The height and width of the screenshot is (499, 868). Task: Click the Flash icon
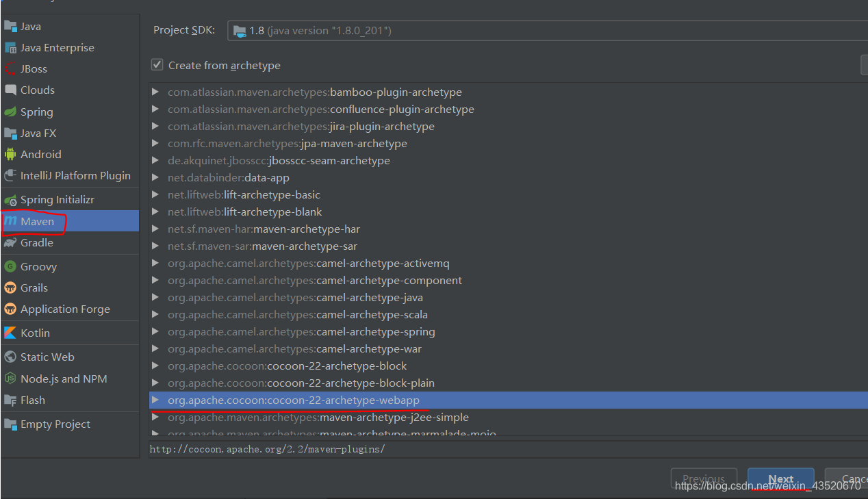tap(10, 400)
